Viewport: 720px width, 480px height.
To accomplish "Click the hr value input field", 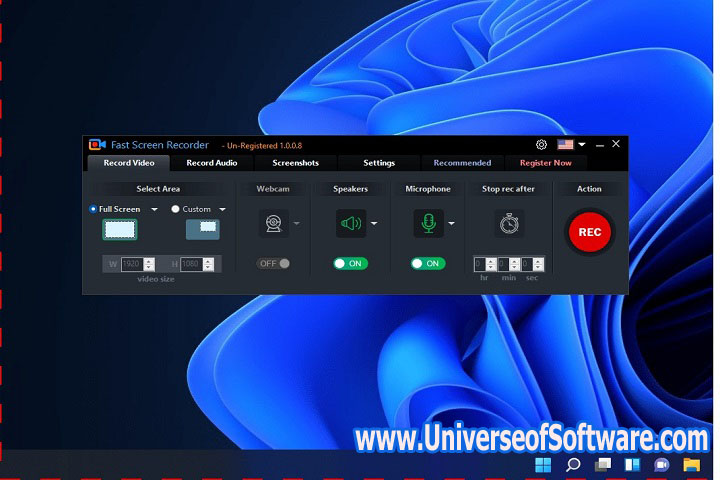I will (480, 264).
